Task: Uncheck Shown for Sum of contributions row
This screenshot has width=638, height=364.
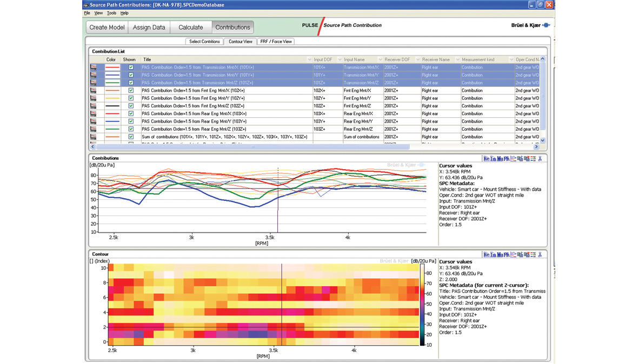Action: tap(130, 137)
